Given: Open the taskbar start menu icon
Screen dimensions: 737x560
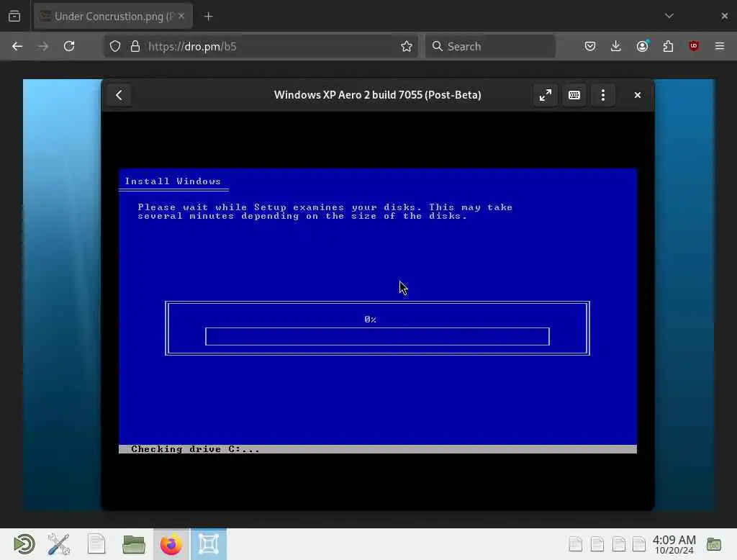Looking at the screenshot, I should (24, 544).
